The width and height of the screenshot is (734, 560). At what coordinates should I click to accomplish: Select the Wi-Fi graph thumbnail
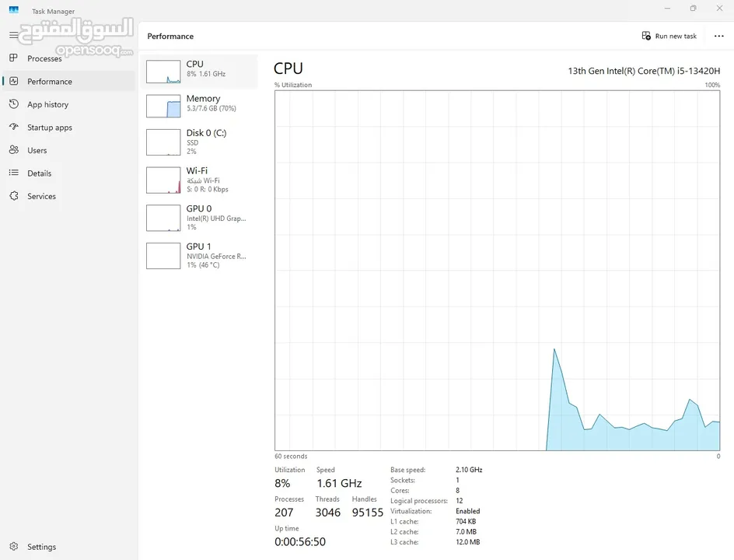point(163,180)
